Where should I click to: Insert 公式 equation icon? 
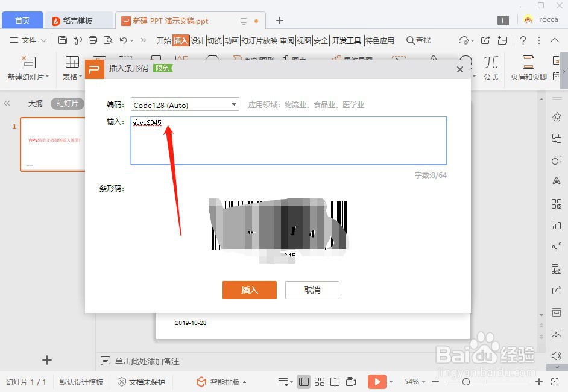click(x=490, y=68)
